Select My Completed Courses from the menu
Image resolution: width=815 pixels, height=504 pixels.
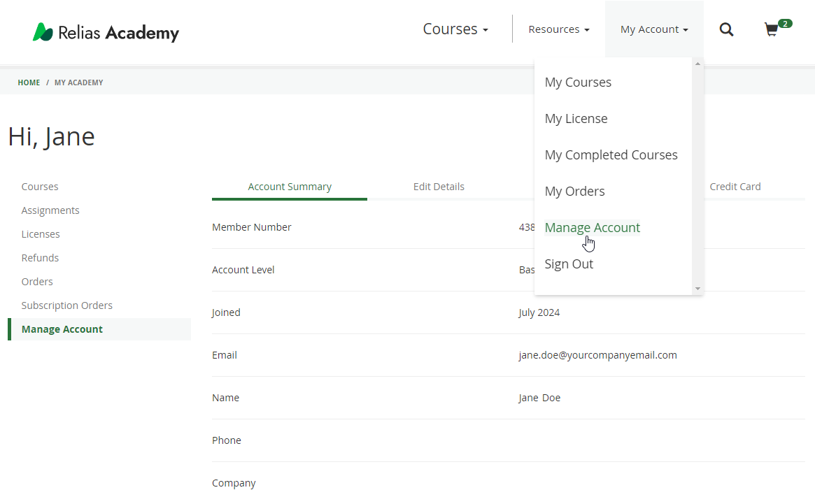(x=611, y=154)
